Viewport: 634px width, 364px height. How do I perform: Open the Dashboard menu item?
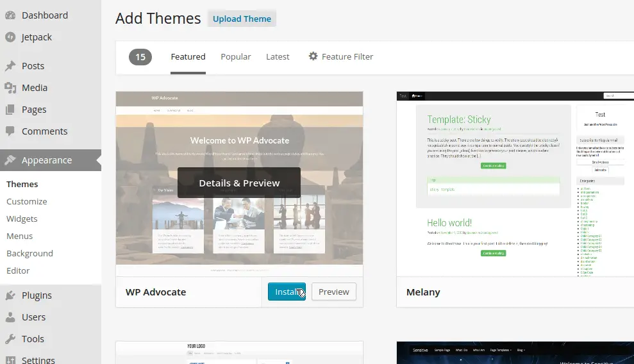click(45, 15)
